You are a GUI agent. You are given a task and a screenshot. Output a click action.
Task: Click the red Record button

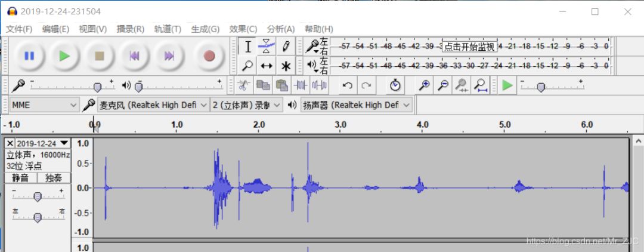pyautogui.click(x=209, y=56)
